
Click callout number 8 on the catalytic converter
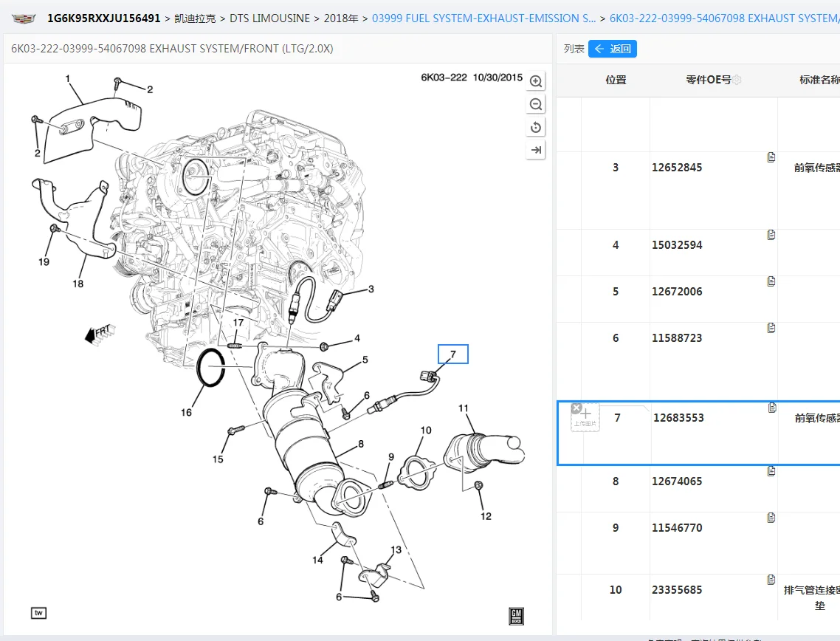coord(361,444)
